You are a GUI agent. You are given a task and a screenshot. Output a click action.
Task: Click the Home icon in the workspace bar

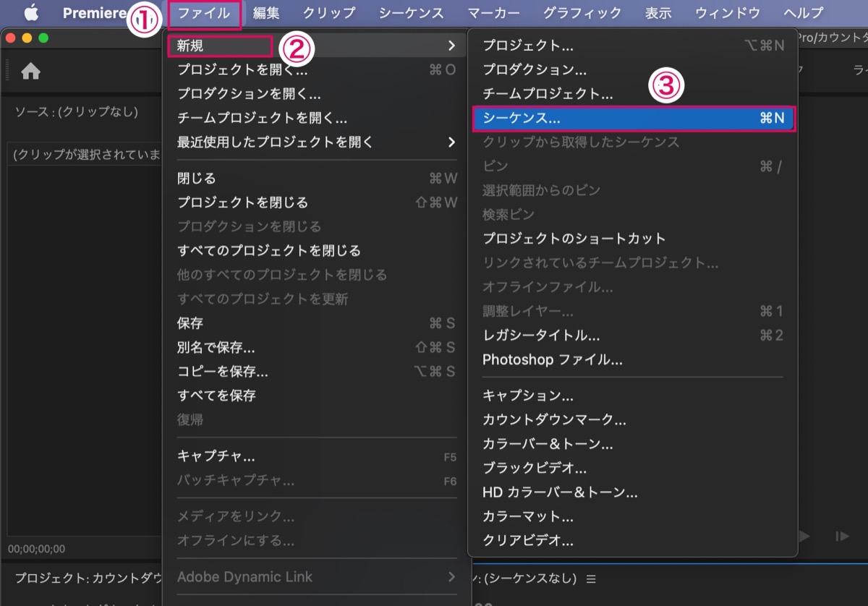(x=30, y=71)
